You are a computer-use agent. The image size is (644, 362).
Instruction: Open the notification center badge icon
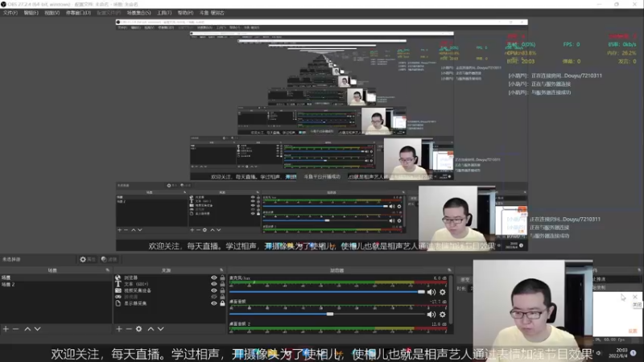[x=633, y=353]
